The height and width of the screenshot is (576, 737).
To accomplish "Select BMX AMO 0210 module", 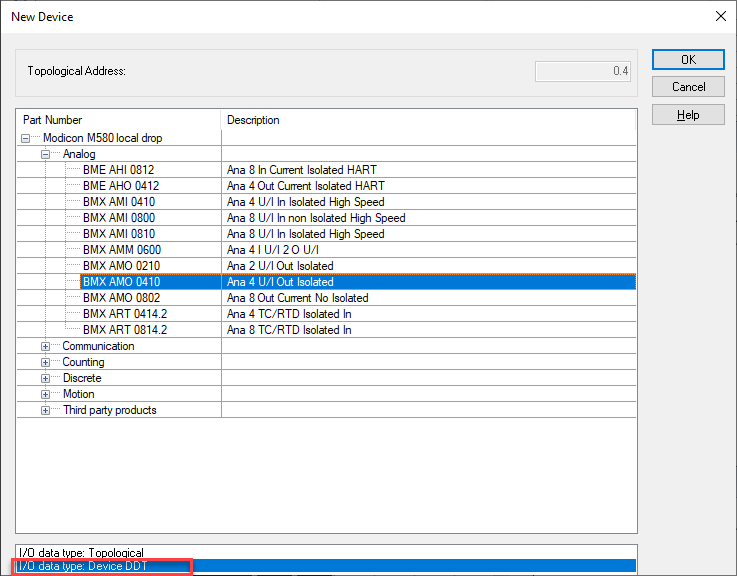I will click(x=121, y=266).
